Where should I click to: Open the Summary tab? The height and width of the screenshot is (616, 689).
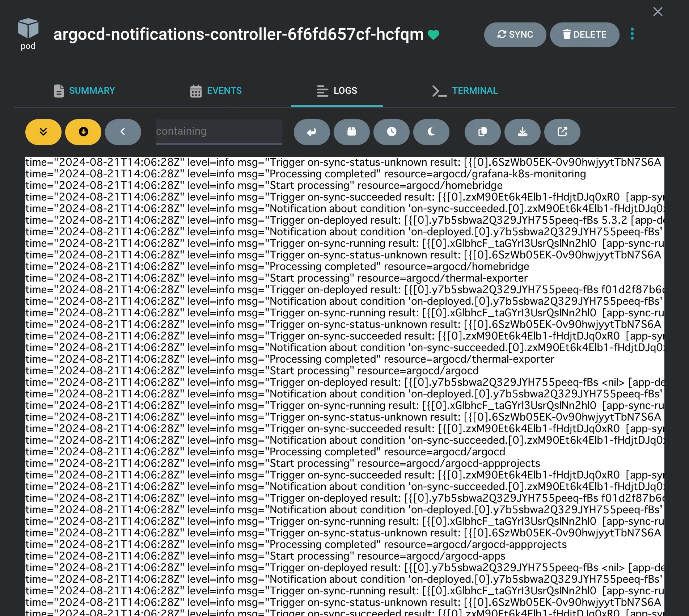[84, 90]
